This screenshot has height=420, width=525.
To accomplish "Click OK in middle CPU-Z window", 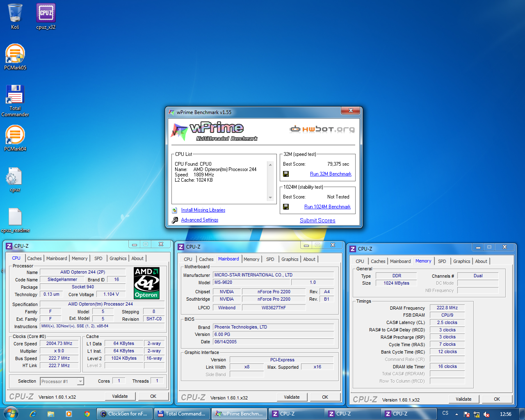I will (325, 397).
